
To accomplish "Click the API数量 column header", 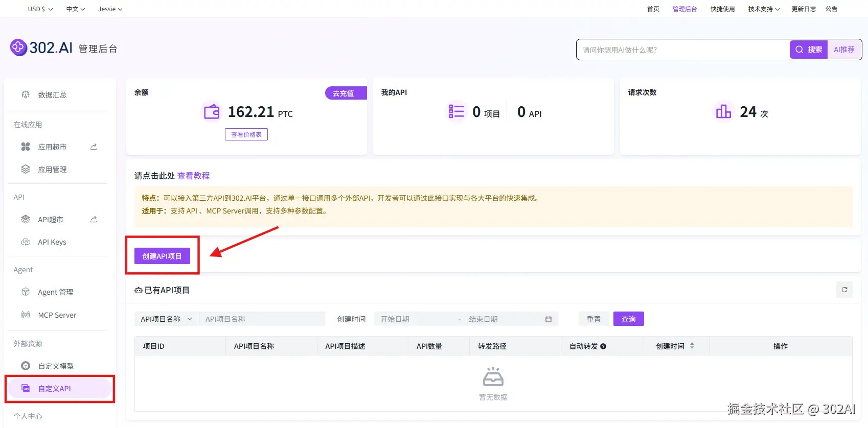I will click(x=439, y=346).
